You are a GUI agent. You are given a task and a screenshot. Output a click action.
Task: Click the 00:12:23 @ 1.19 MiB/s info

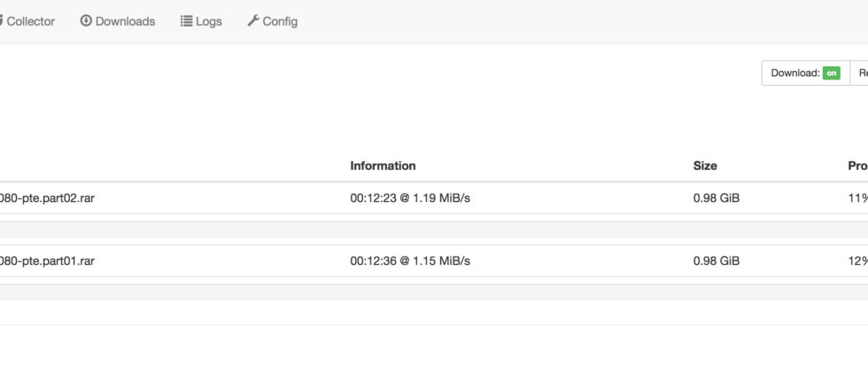point(410,198)
